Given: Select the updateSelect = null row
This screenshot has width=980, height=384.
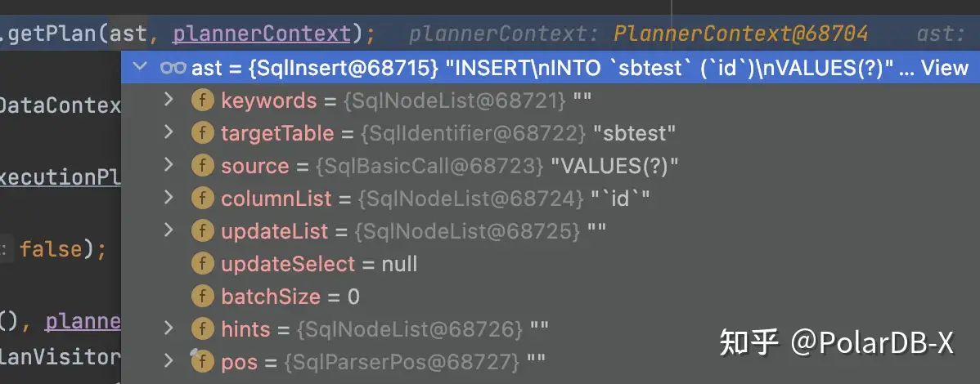Looking at the screenshot, I should pos(319,264).
